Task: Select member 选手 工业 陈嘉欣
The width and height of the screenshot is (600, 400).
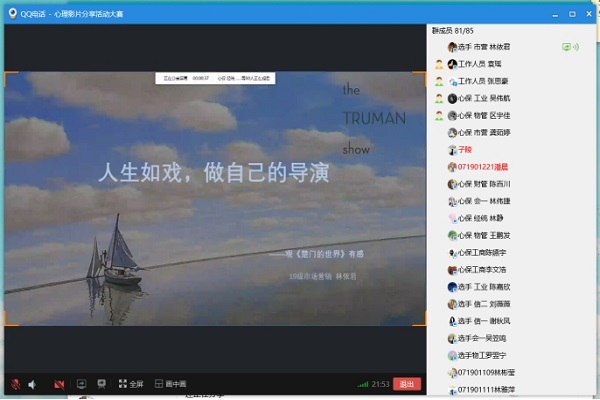Action: [x=510, y=287]
